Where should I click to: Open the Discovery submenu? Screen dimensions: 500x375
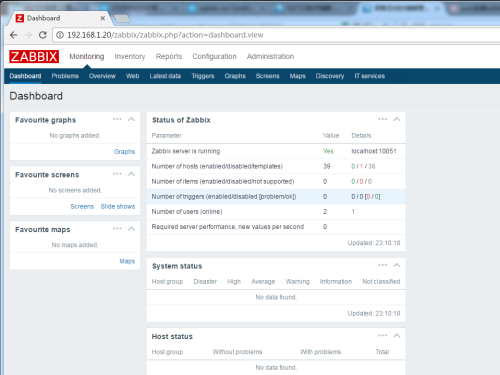tap(330, 76)
